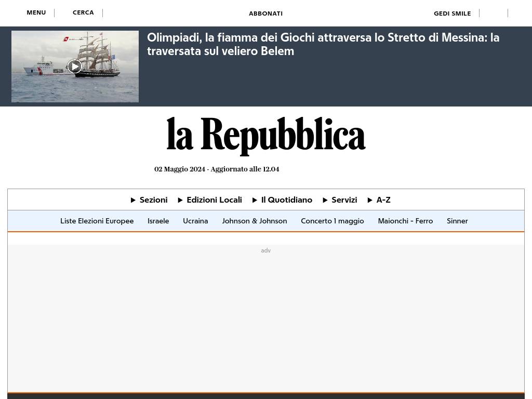532x399 pixels.
Task: Open the MENU button
Action: coord(36,12)
